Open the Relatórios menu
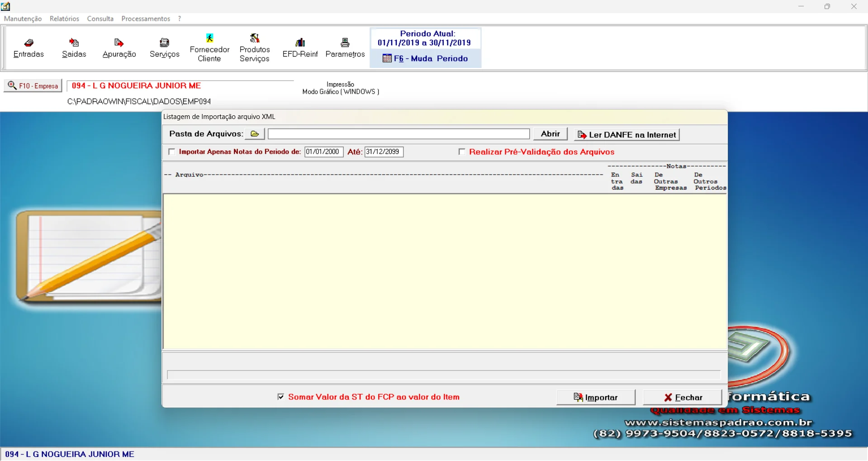The image size is (868, 461). pos(64,19)
